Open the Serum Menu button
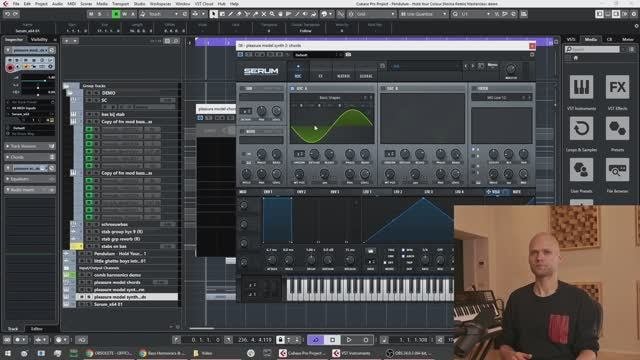Viewport: 640px width, 360px height. point(492,65)
